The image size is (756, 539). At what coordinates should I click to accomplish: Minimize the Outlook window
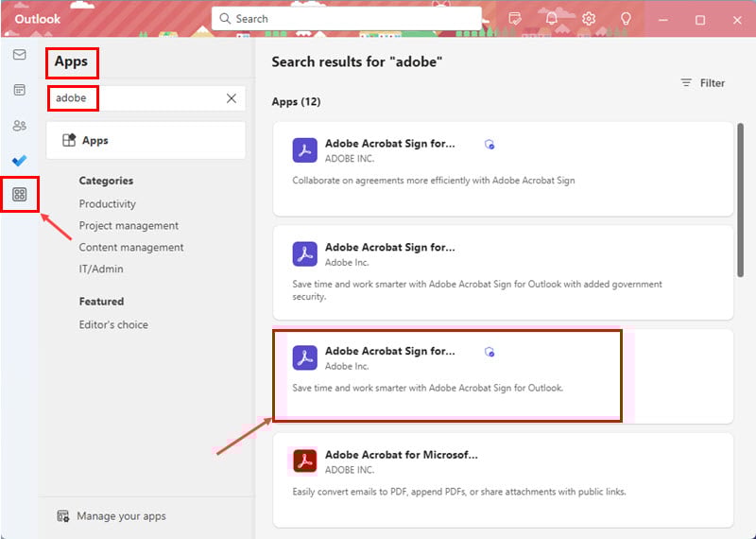[x=663, y=20]
